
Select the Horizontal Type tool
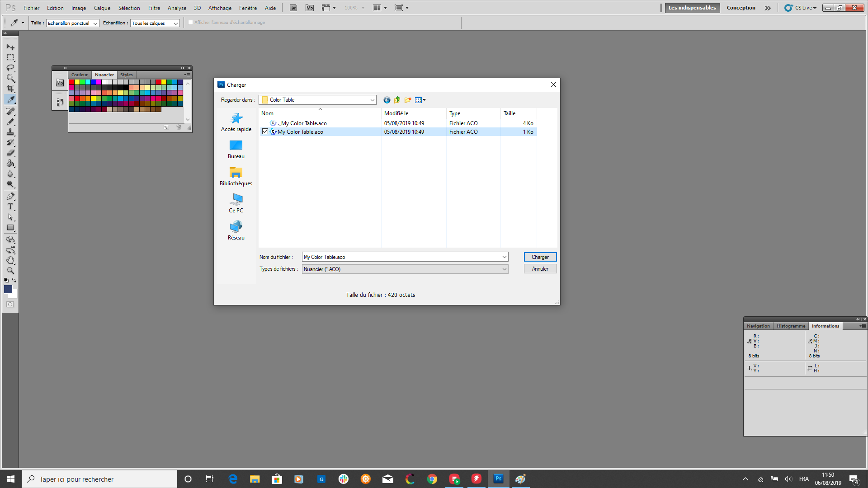pyautogui.click(x=10, y=206)
